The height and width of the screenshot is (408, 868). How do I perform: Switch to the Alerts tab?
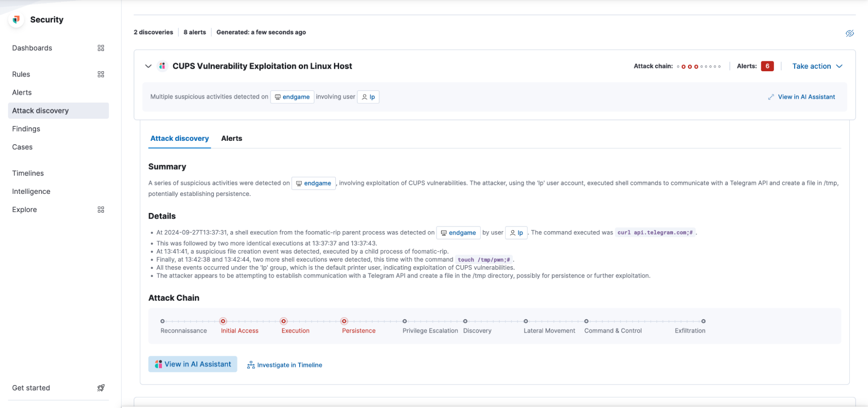click(x=231, y=139)
